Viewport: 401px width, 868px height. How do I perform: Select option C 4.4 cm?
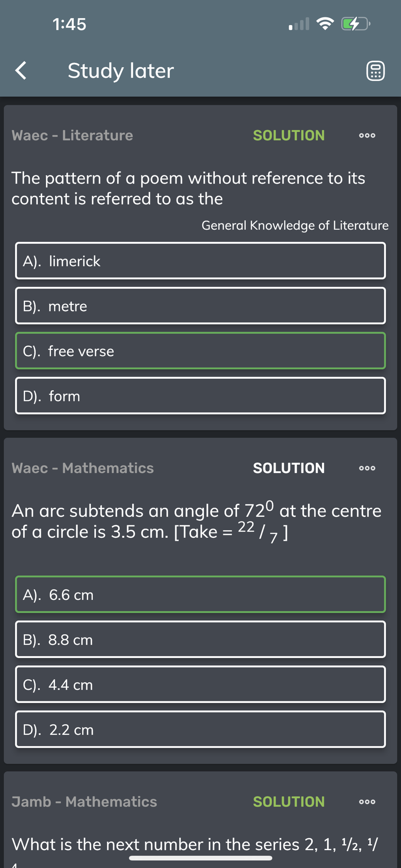click(200, 684)
